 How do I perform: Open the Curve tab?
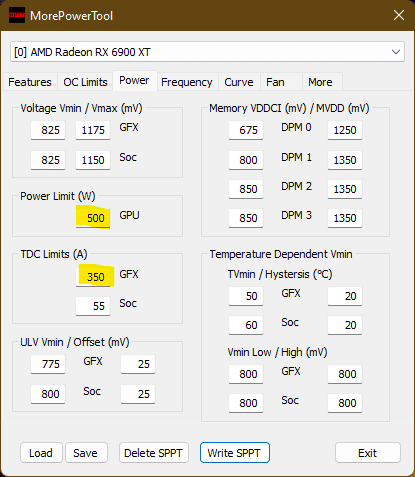[239, 82]
